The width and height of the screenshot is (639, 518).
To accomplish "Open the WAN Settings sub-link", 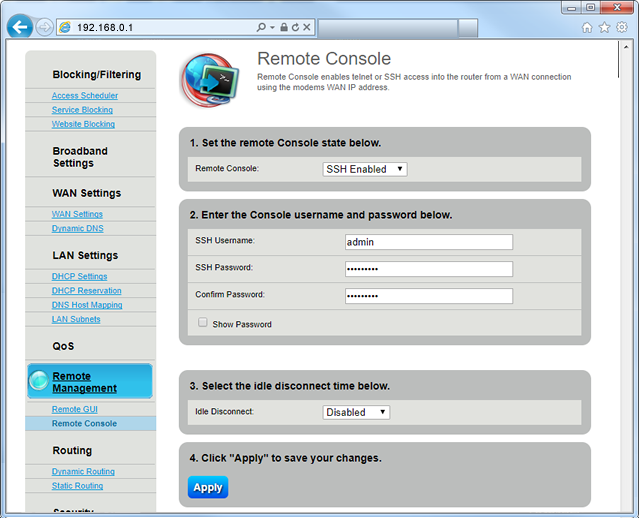I will pos(77,214).
